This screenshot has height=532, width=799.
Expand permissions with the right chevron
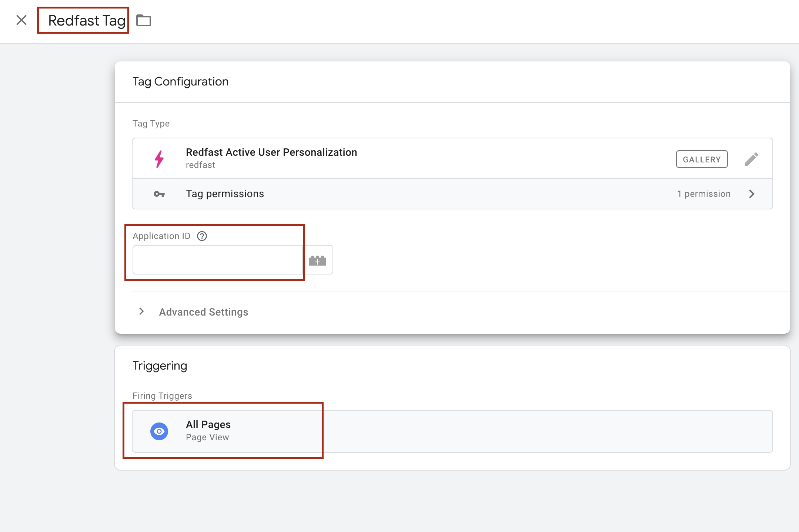752,194
